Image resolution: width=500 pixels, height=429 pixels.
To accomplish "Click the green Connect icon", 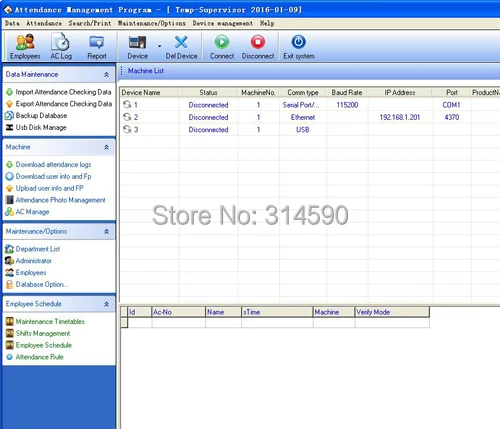I will (222, 42).
